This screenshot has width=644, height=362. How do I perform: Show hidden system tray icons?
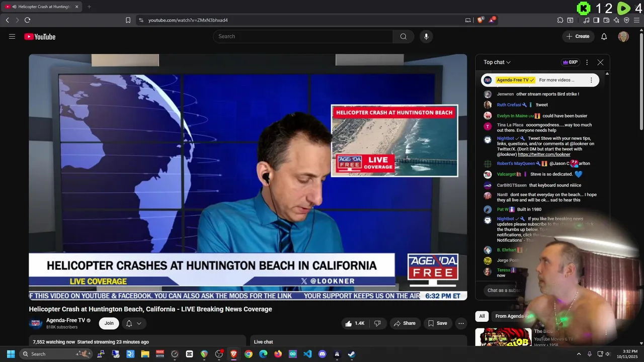pyautogui.click(x=579, y=354)
